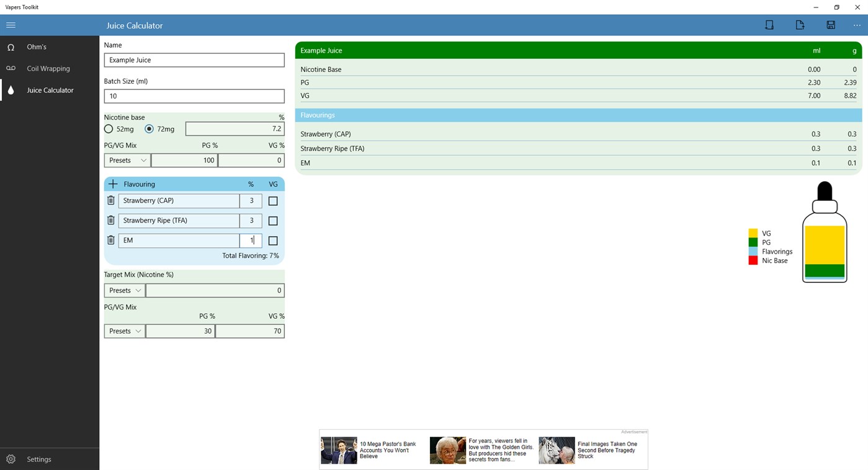
Task: Click the yellow VG legend swatch
Action: (x=753, y=233)
